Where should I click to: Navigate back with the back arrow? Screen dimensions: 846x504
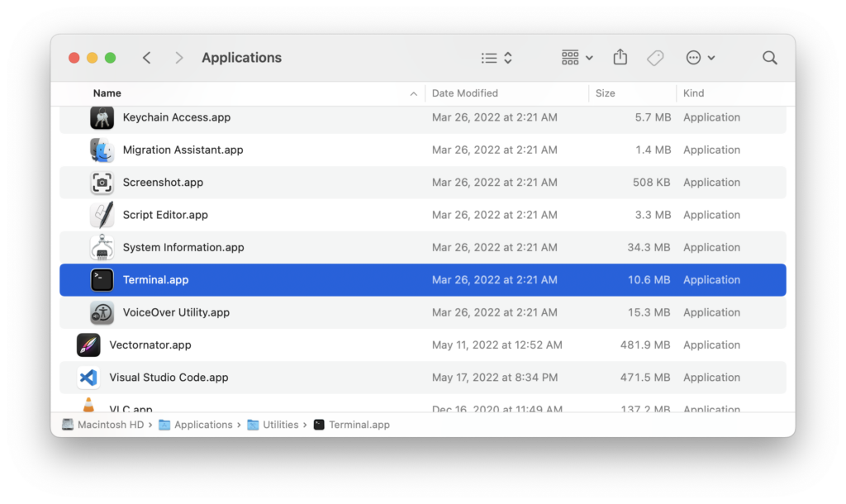pyautogui.click(x=146, y=57)
